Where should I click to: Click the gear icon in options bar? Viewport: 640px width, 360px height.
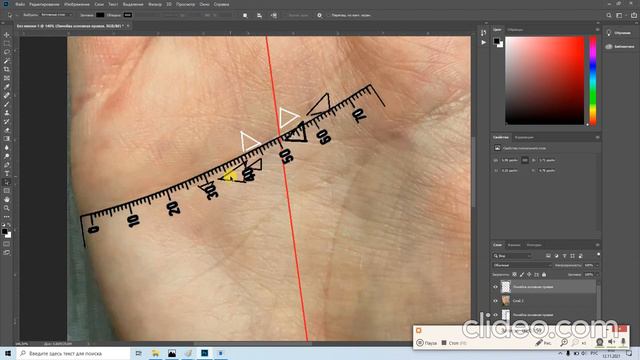(320, 15)
